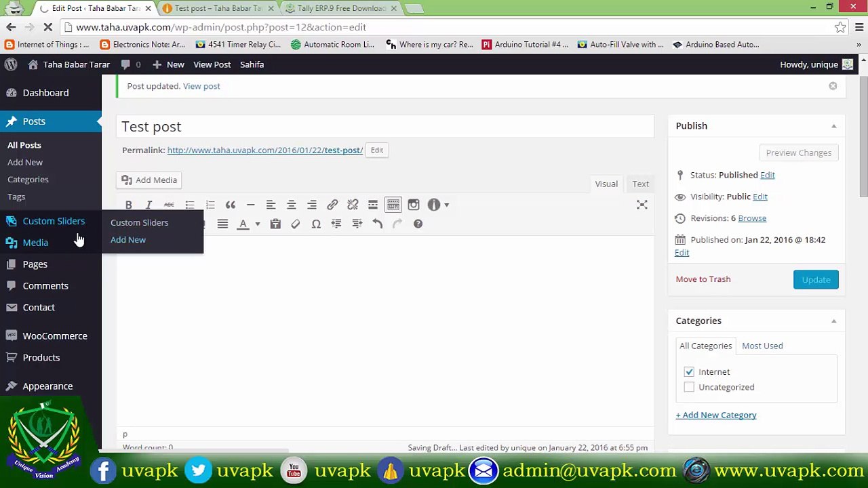Insert a numbered list
Screen dimensions: 868x488
coord(210,205)
